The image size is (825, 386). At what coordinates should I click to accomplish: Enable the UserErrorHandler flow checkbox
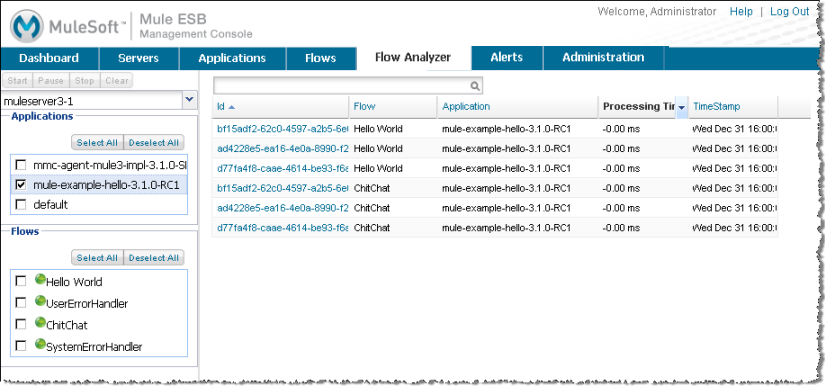pos(21,303)
